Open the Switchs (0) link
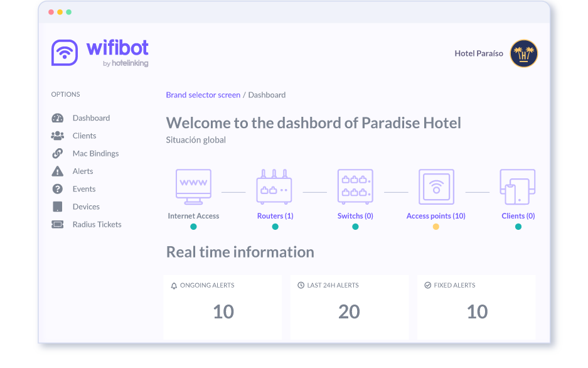The height and width of the screenshot is (368, 588). pyautogui.click(x=355, y=215)
